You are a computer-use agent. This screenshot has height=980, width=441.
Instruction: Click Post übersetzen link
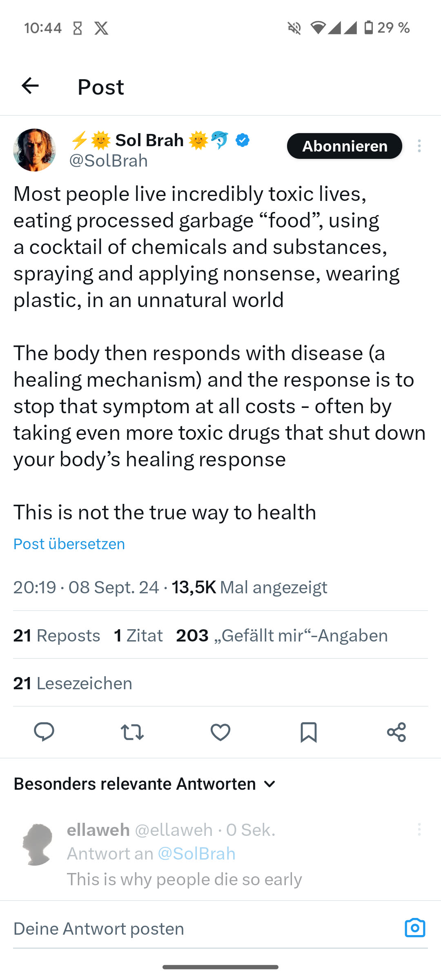tap(69, 544)
